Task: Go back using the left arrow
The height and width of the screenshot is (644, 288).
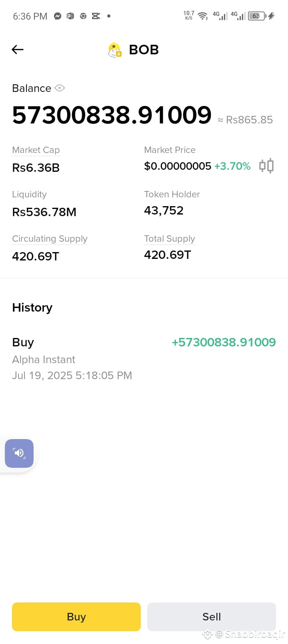Action: (18, 50)
